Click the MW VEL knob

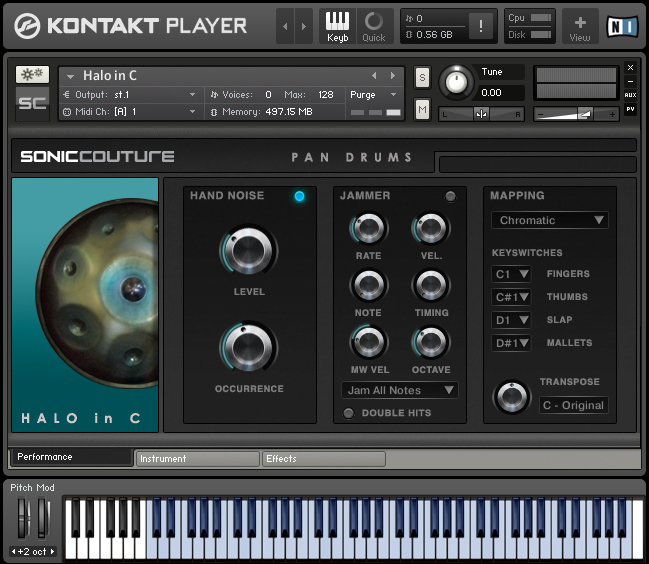(x=369, y=342)
